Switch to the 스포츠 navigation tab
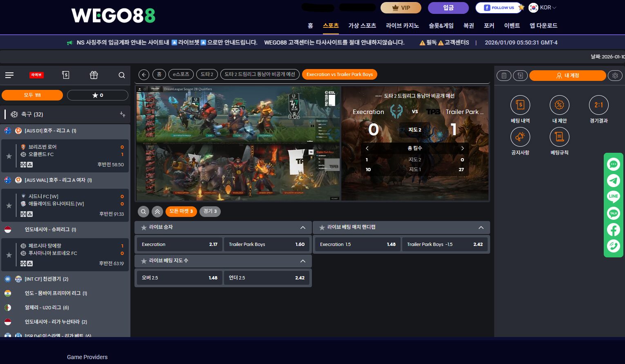The width and height of the screenshot is (625, 364). tap(331, 25)
